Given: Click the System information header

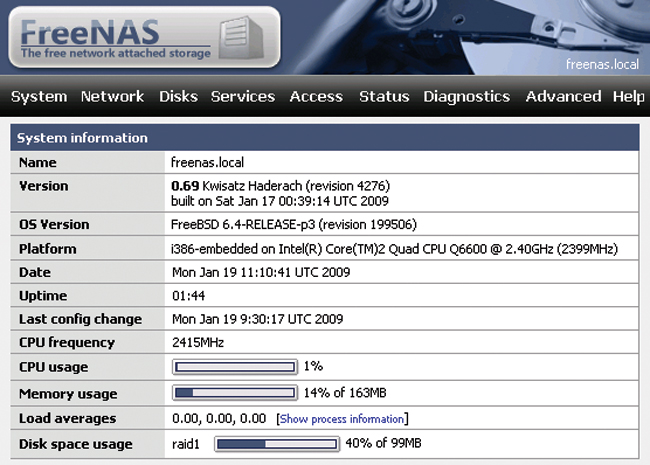Looking at the screenshot, I should coord(325,138).
